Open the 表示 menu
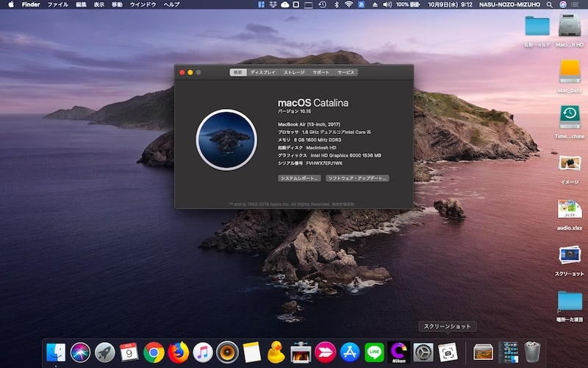 click(x=99, y=4)
